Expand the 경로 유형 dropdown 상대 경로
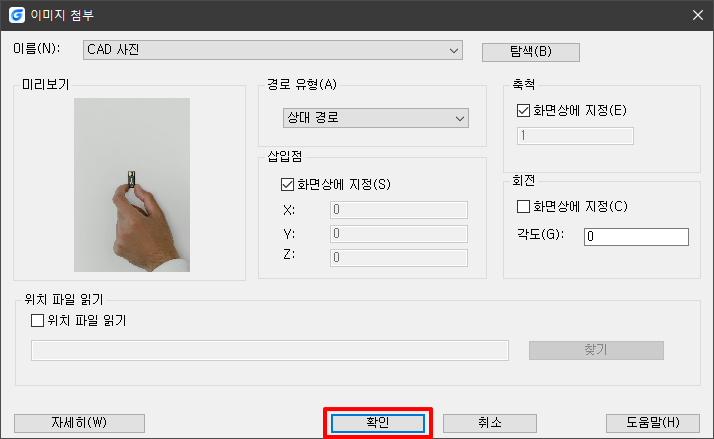The width and height of the screenshot is (714, 439). coord(376,118)
